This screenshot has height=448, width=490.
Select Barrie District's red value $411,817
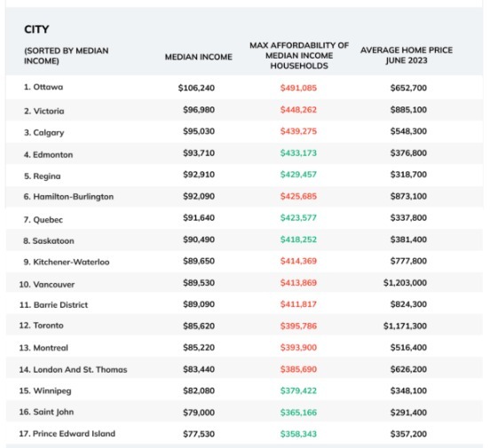coord(298,304)
